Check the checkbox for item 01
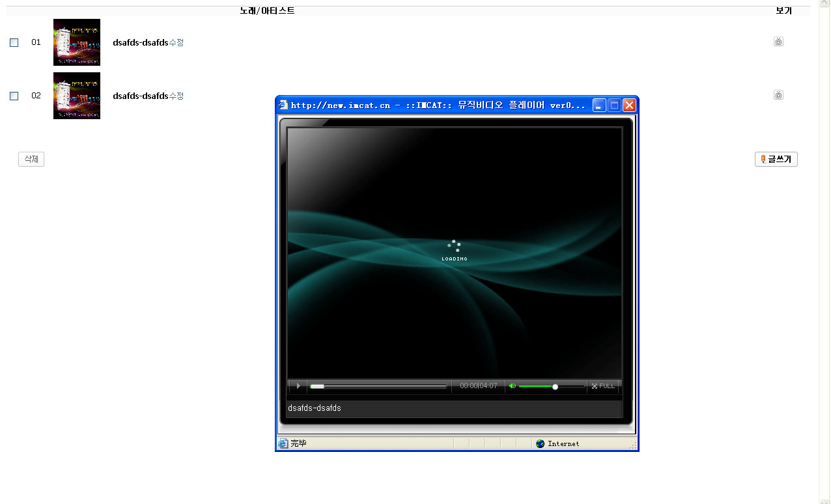 [14, 43]
